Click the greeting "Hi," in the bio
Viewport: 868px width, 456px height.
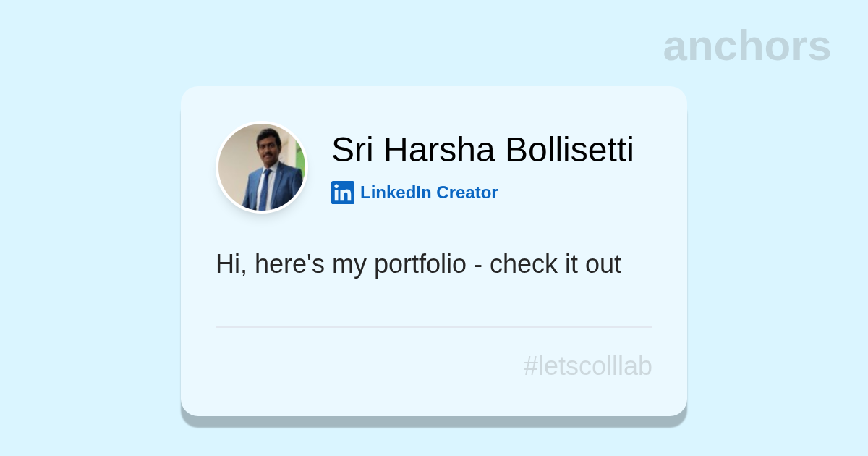click(x=231, y=264)
